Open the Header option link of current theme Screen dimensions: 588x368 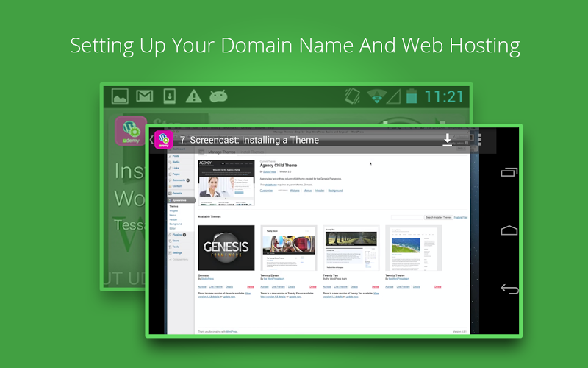tap(320, 191)
